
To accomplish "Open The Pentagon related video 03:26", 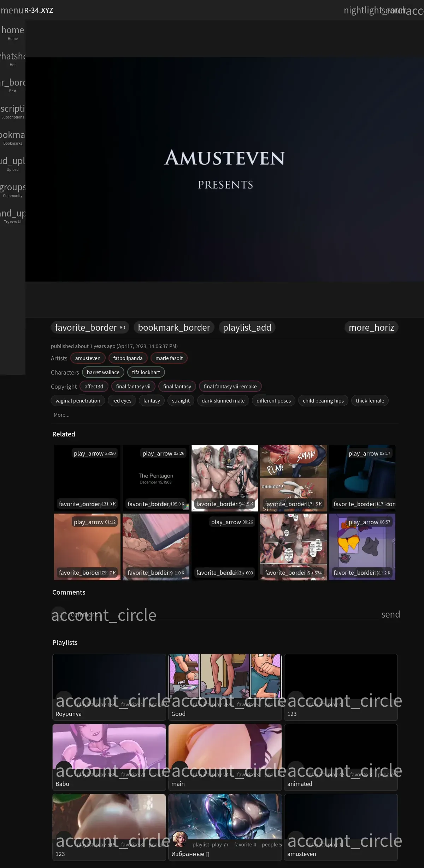I will pyautogui.click(x=156, y=478).
